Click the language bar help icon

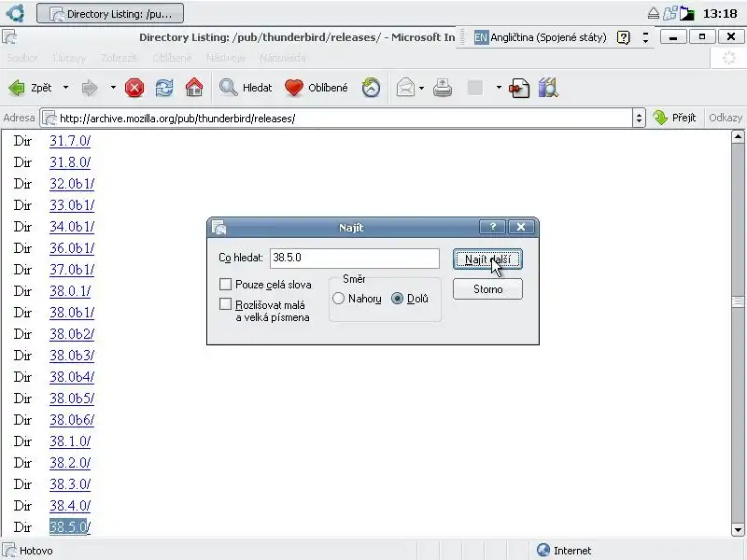[623, 37]
